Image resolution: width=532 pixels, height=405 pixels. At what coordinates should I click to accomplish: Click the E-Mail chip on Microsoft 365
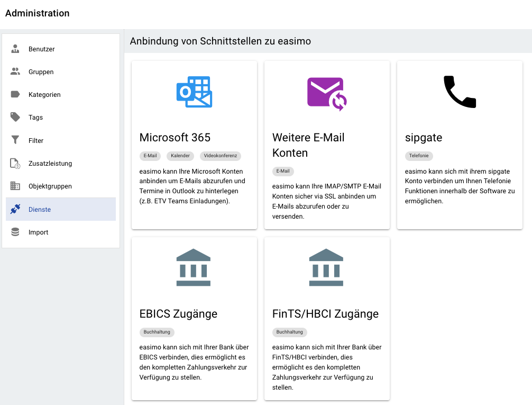click(x=150, y=156)
